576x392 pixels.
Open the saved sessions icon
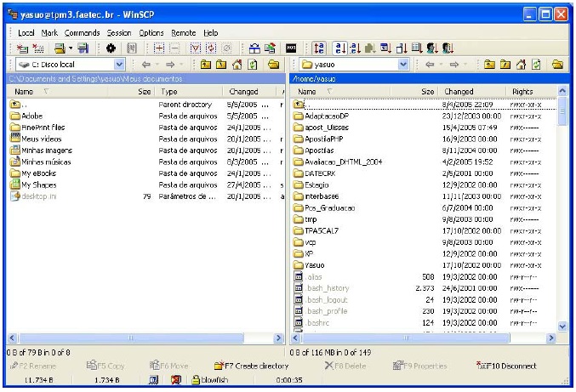point(60,48)
